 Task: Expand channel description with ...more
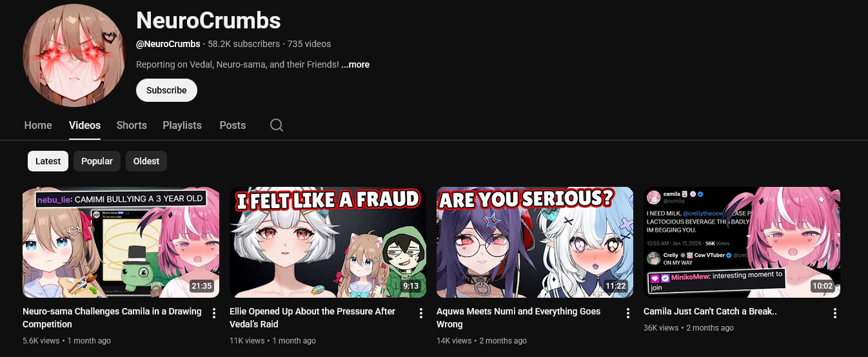[x=355, y=64]
